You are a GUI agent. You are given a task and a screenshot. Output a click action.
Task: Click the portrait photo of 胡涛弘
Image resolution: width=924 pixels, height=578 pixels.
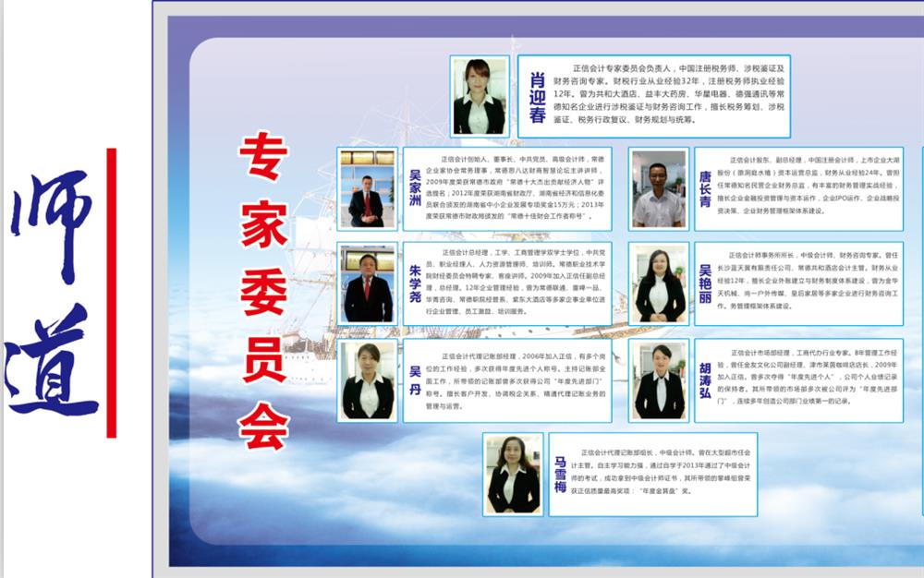click(658, 380)
